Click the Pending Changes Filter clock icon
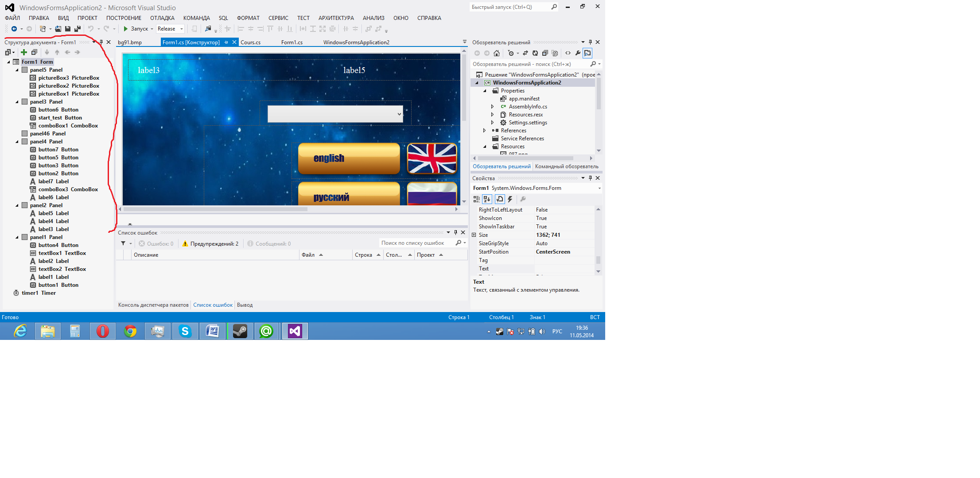This screenshot has width=980, height=478. click(x=511, y=53)
